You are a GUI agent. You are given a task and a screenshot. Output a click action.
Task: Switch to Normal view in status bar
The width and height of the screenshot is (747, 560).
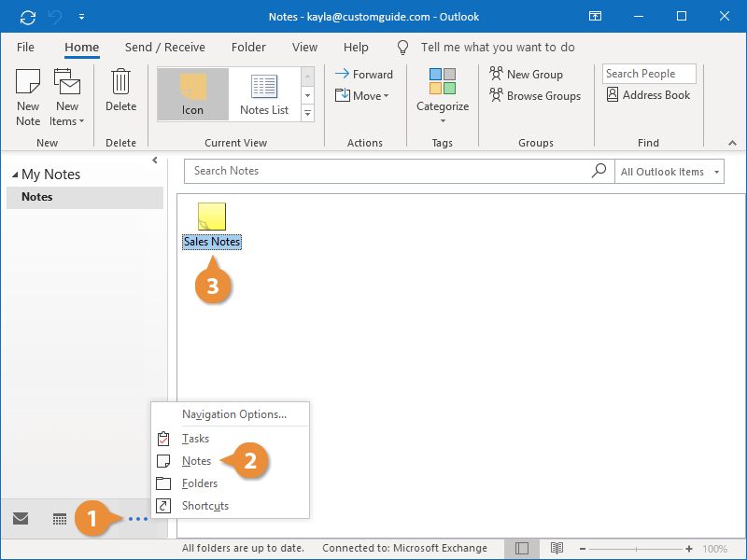522,549
